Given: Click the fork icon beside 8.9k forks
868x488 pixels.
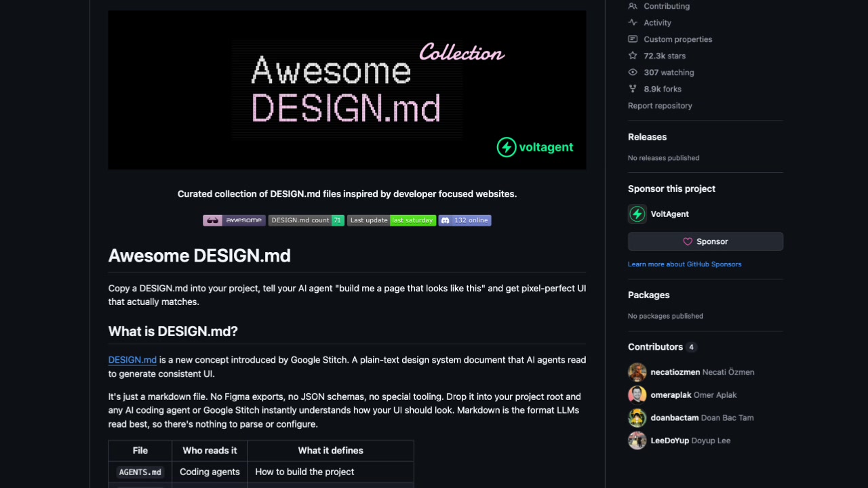Looking at the screenshot, I should click(633, 89).
